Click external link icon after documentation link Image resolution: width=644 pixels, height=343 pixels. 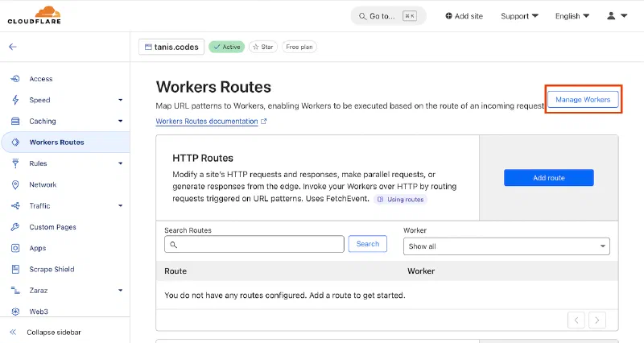264,122
